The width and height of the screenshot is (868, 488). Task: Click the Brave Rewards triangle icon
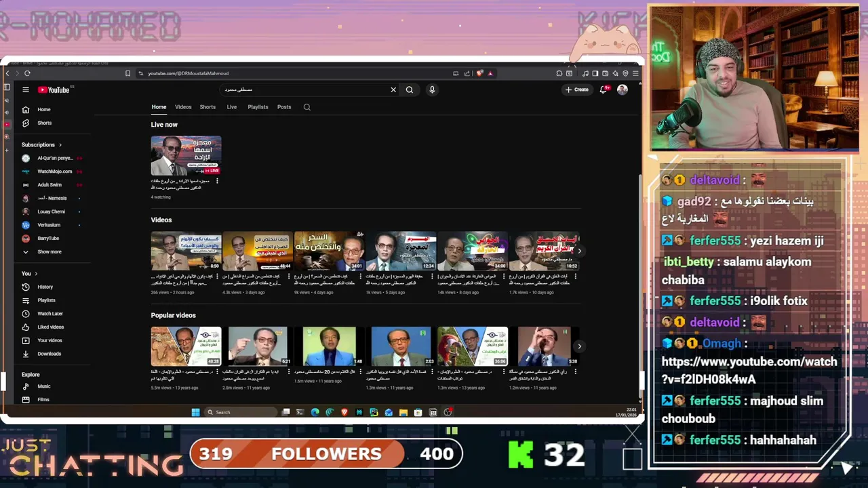pos(490,73)
